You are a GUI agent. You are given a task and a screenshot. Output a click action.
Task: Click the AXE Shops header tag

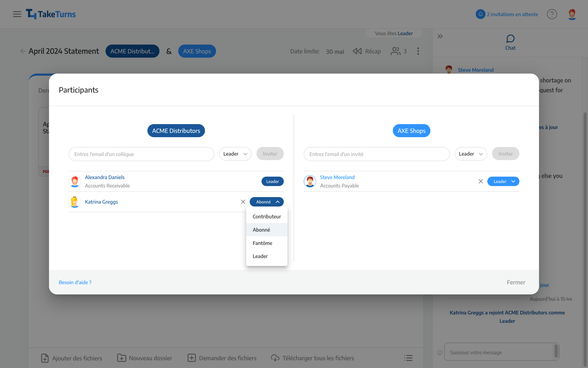[x=197, y=51]
